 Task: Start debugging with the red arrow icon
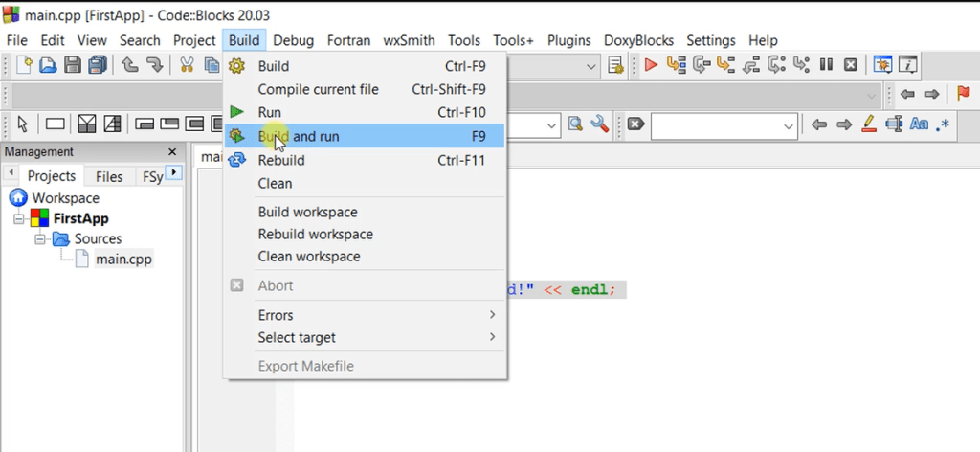click(x=651, y=64)
